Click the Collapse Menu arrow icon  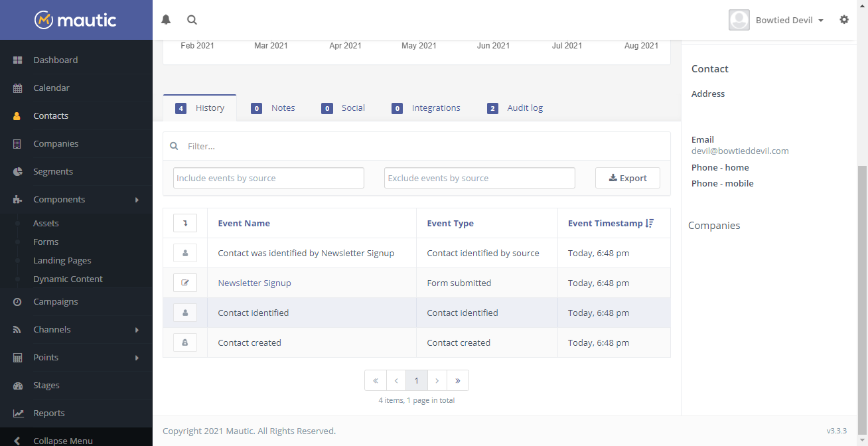click(17, 441)
